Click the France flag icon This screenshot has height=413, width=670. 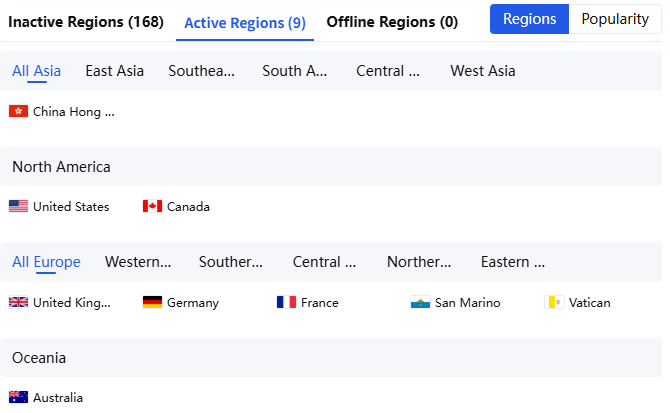[286, 302]
